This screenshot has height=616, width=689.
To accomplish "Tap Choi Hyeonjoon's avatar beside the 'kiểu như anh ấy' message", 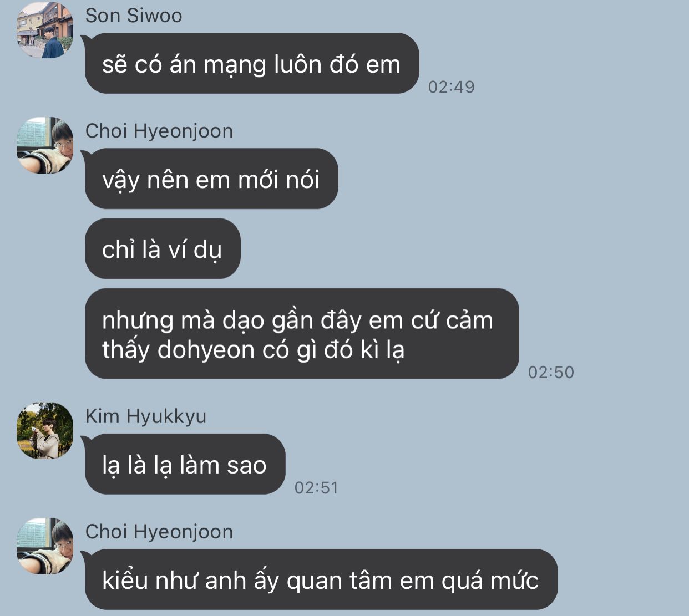I will click(x=45, y=546).
